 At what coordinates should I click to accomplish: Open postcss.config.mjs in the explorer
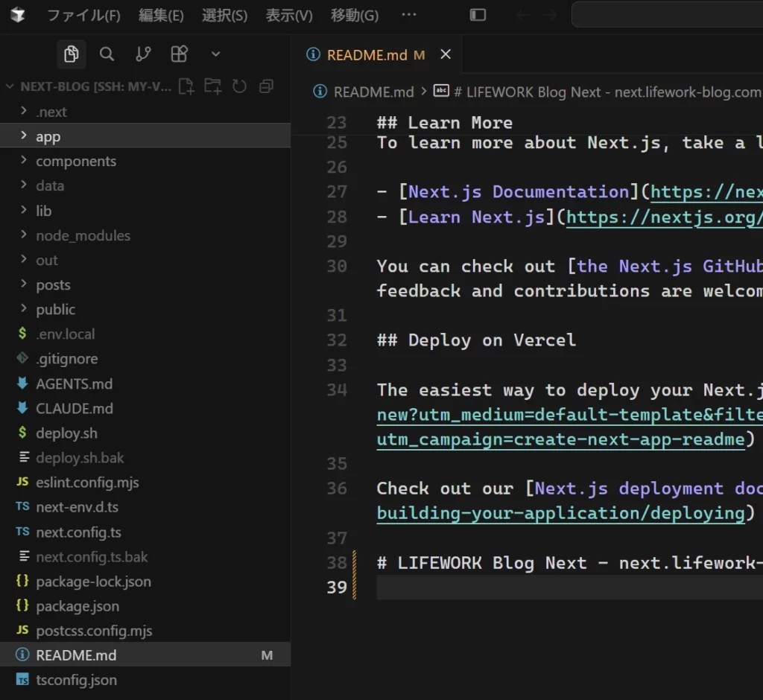point(145,631)
